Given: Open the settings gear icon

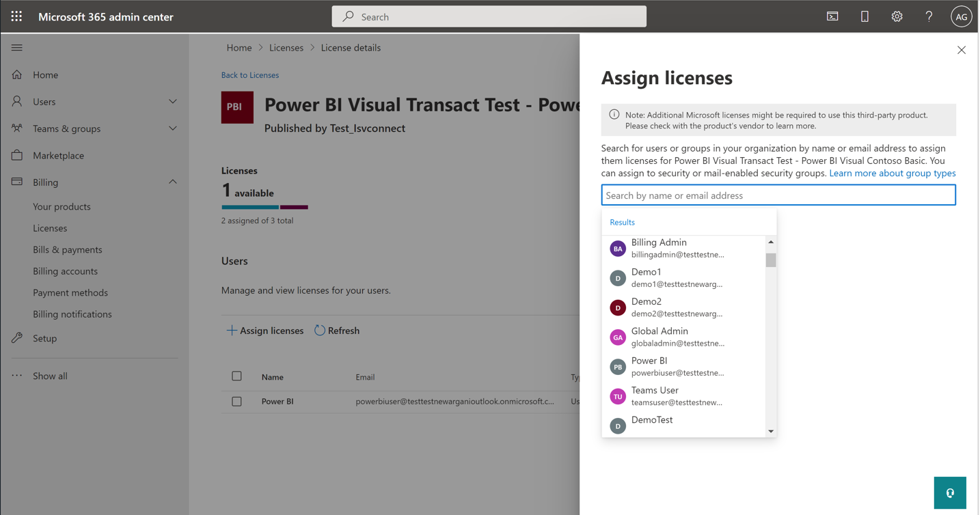Looking at the screenshot, I should point(897,16).
